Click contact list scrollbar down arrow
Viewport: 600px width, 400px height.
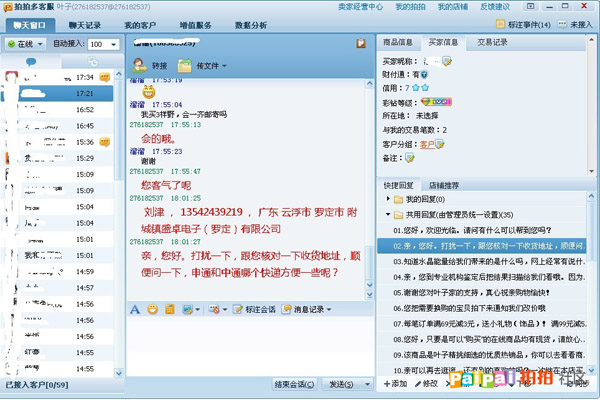point(118,372)
